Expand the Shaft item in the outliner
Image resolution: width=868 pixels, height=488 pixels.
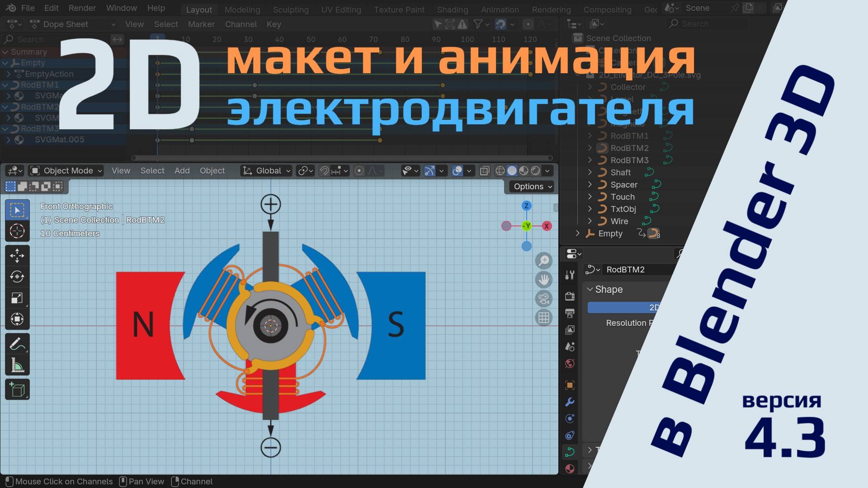(590, 172)
